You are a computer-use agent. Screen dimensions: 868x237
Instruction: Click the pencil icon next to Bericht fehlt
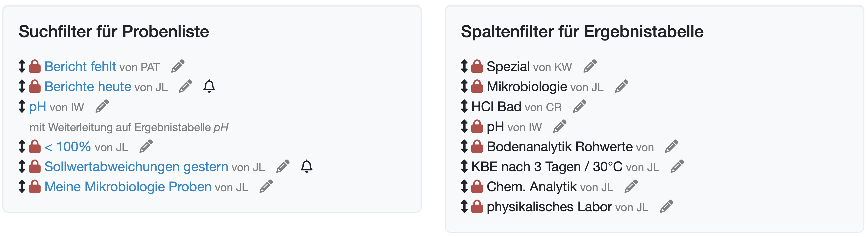click(x=178, y=66)
